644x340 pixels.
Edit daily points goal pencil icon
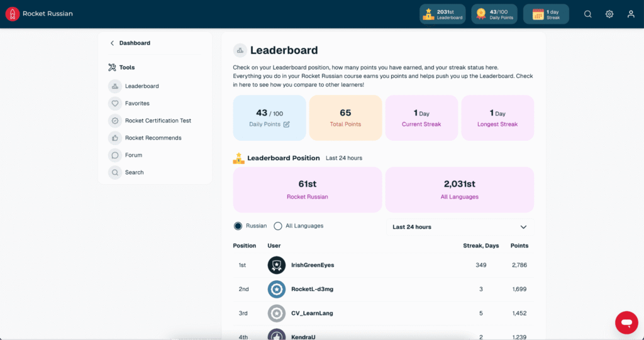(287, 124)
